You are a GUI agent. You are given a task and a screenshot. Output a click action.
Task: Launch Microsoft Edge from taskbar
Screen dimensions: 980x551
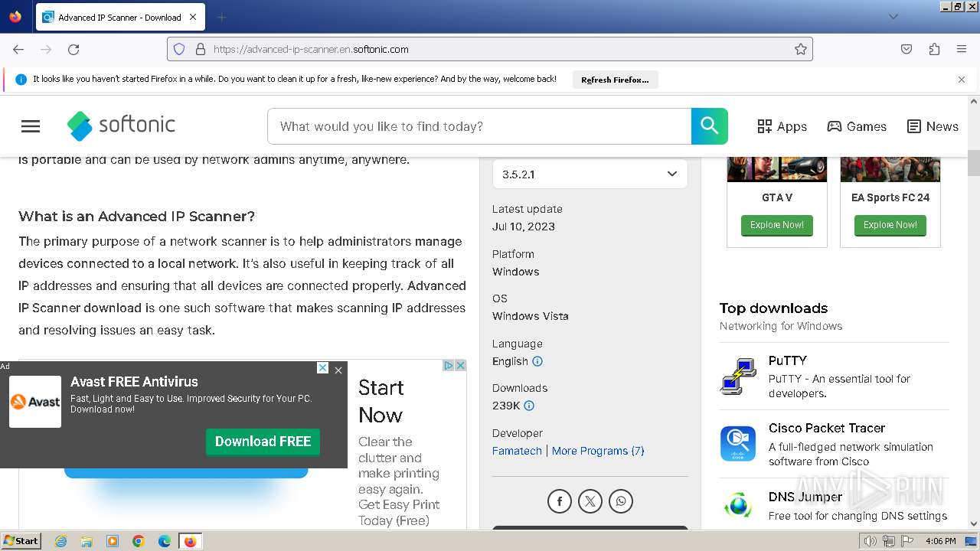point(165,541)
